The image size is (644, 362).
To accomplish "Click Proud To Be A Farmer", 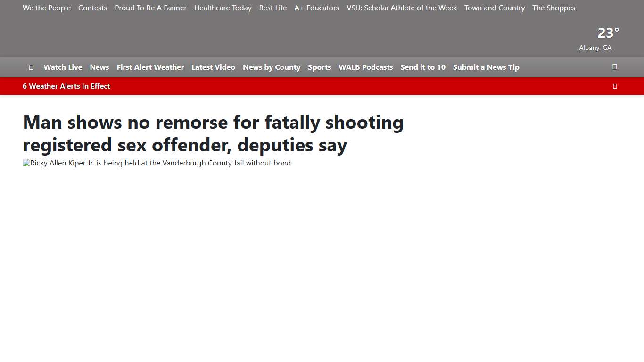I will pyautogui.click(x=150, y=8).
